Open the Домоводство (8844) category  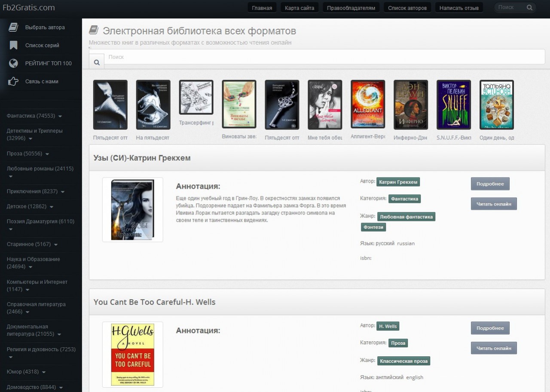pos(35,387)
